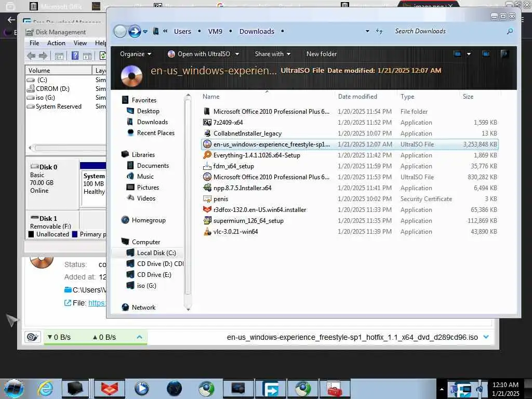The width and height of the screenshot is (532, 399).
Task: Select the fdm_x64_setup file
Action: (x=350, y=166)
